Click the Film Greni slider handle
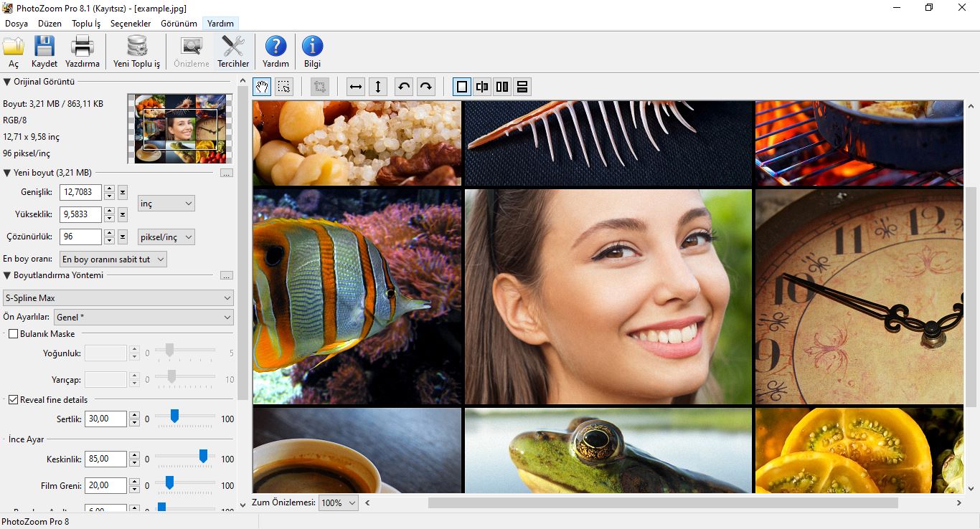980x529 pixels. click(169, 482)
